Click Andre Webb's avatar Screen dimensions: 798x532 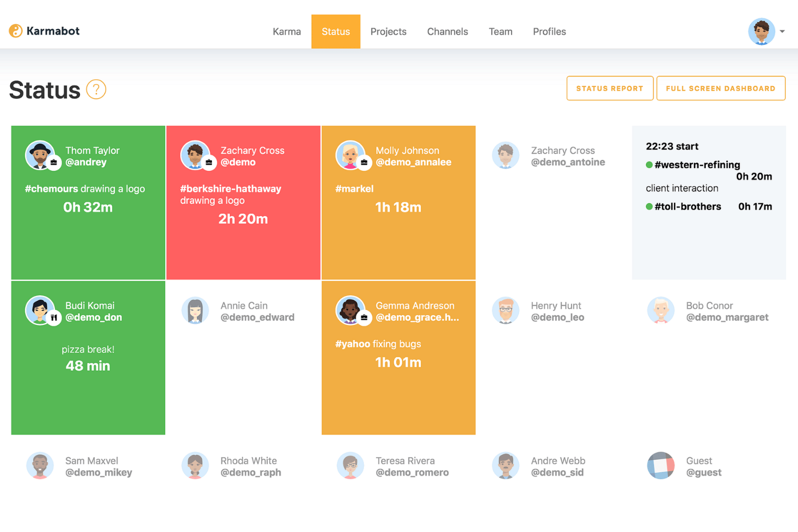pyautogui.click(x=506, y=466)
